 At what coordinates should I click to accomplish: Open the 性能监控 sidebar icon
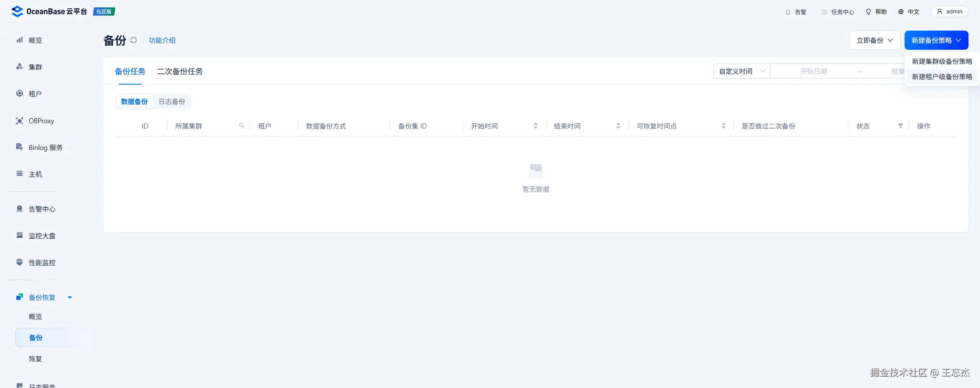pos(20,262)
